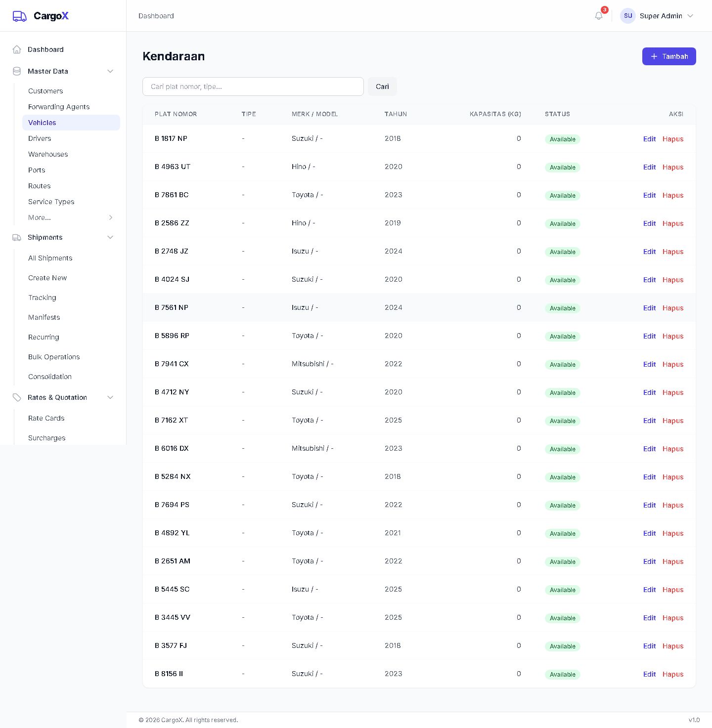Viewport: 712px width, 728px height.
Task: Click the SU avatar icon
Action: coord(628,16)
